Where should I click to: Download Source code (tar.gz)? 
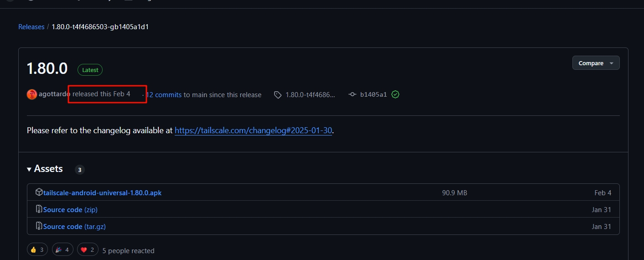tap(74, 227)
